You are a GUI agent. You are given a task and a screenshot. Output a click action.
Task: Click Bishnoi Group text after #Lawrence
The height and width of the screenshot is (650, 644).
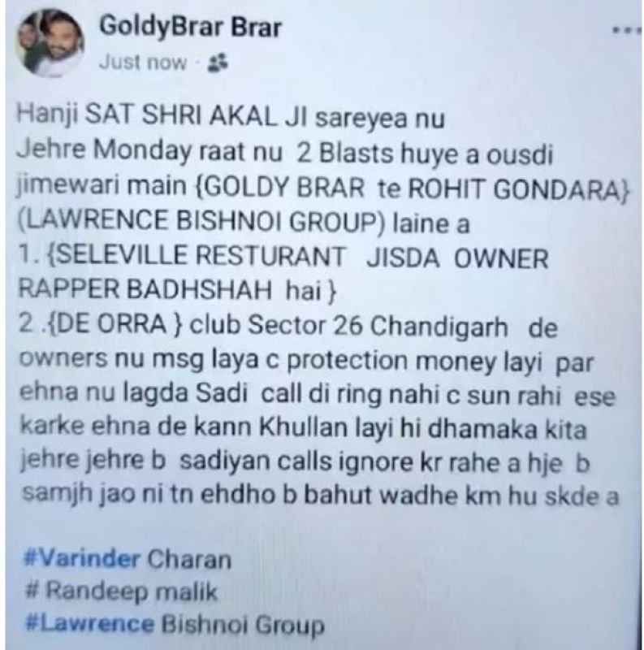click(x=243, y=624)
